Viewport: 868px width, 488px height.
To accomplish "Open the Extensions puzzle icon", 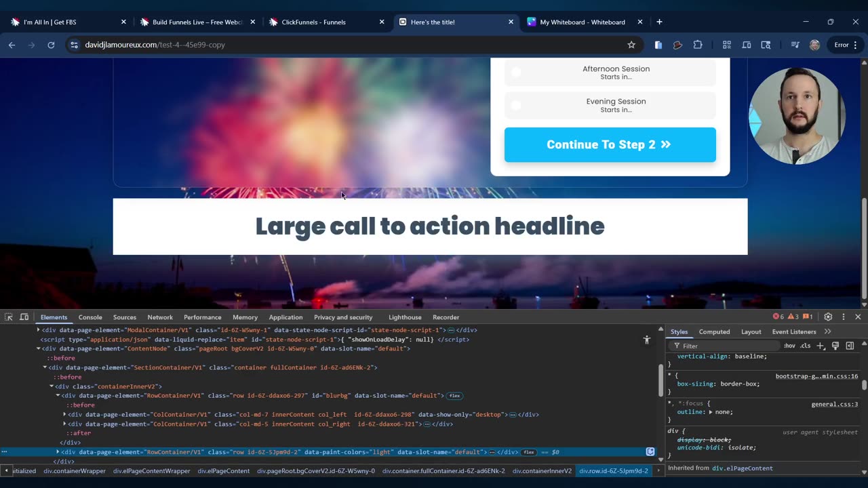I will [x=698, y=45].
